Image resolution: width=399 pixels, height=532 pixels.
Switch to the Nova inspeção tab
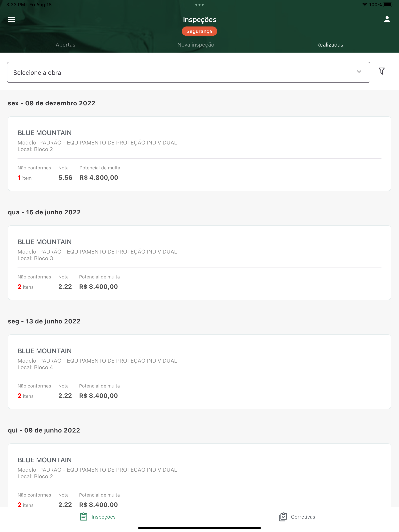point(196,45)
